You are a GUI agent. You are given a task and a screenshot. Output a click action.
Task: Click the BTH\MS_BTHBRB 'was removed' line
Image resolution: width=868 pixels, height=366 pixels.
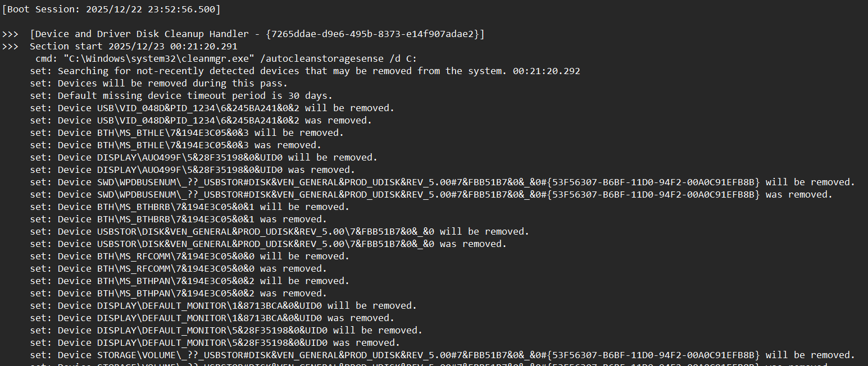[179, 219]
